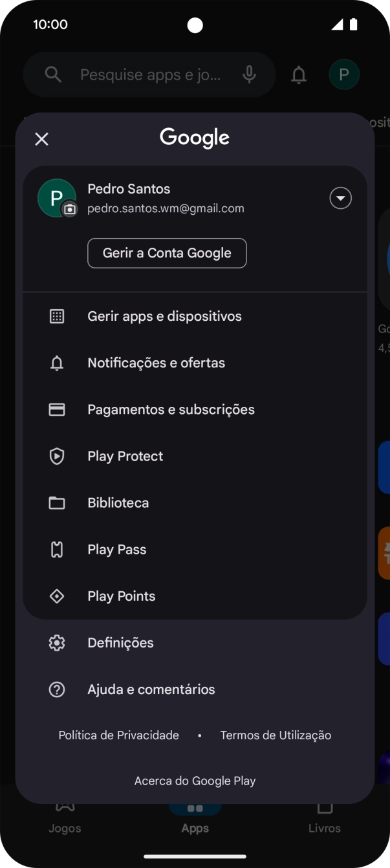Open Ajuda e comentários question icon
The height and width of the screenshot is (868, 390).
click(57, 689)
